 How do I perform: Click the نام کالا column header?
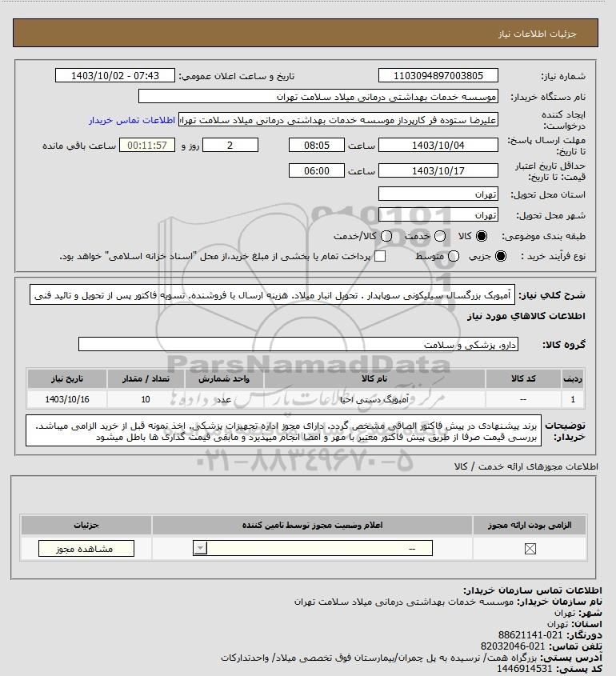pos(374,378)
